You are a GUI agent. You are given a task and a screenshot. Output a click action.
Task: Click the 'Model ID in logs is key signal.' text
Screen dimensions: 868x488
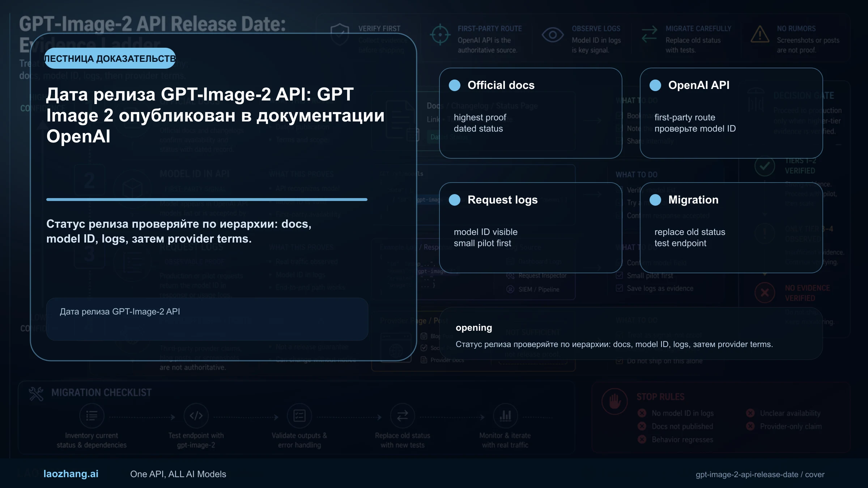(596, 45)
